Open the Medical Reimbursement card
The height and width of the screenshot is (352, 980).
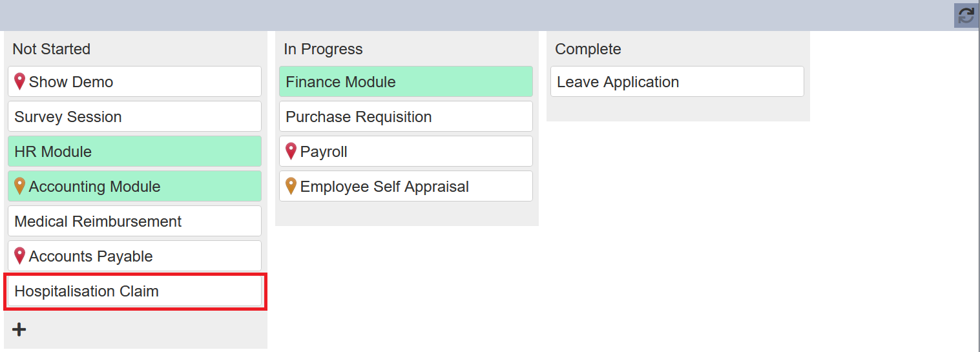[134, 221]
